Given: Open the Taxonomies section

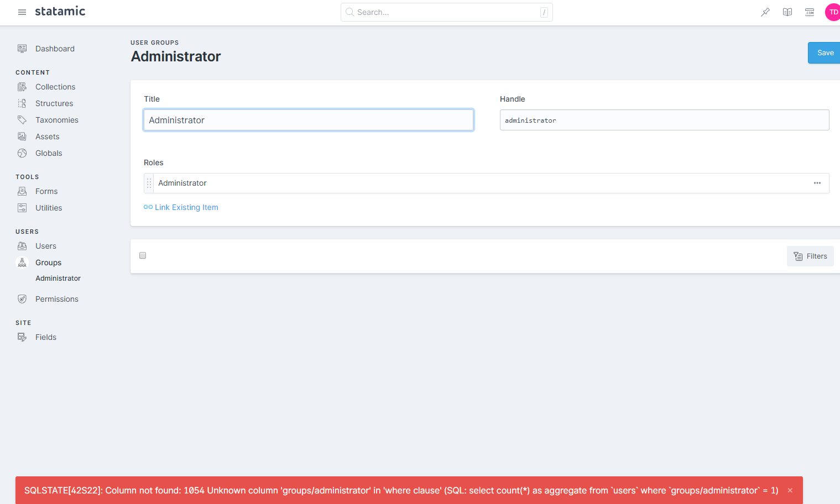Looking at the screenshot, I should pyautogui.click(x=57, y=119).
